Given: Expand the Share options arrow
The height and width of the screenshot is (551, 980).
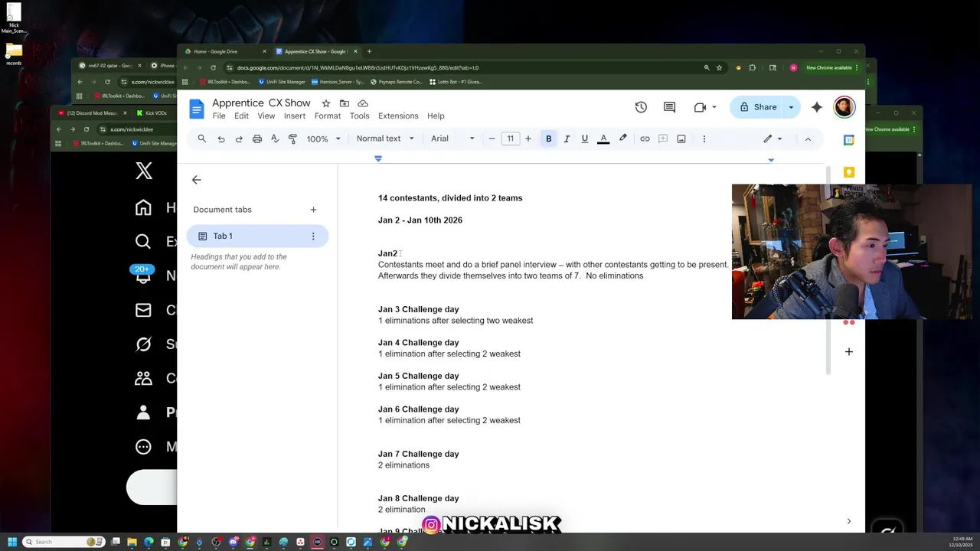Looking at the screenshot, I should [x=791, y=107].
